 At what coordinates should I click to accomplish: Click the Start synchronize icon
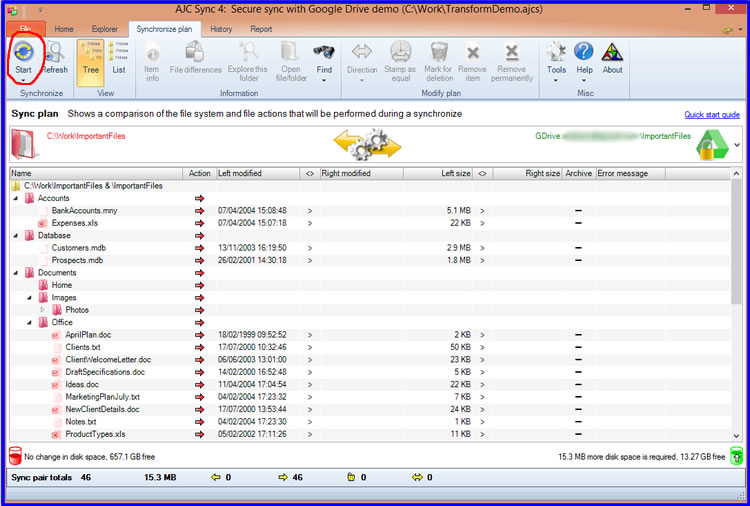pyautogui.click(x=23, y=52)
